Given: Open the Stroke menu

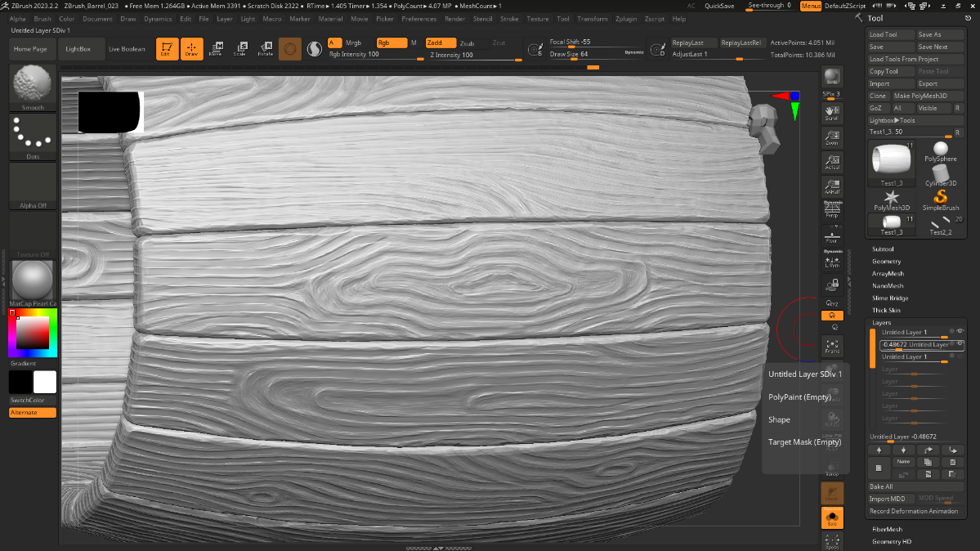Looking at the screenshot, I should point(509,19).
